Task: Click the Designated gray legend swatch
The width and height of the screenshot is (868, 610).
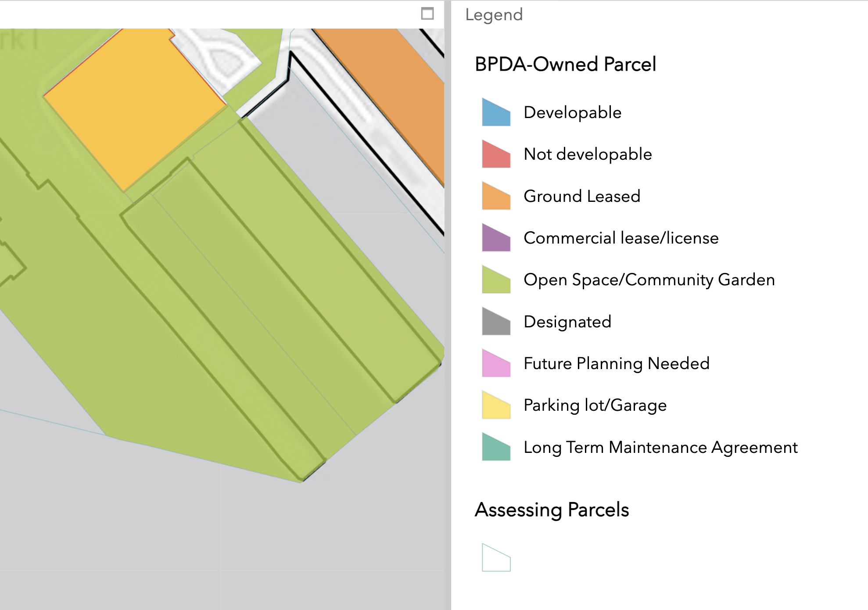Action: (x=496, y=322)
